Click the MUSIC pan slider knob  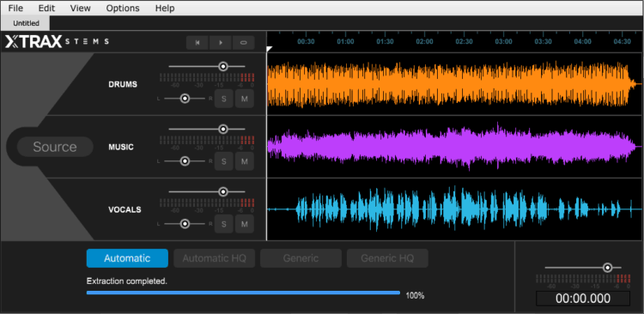(185, 161)
